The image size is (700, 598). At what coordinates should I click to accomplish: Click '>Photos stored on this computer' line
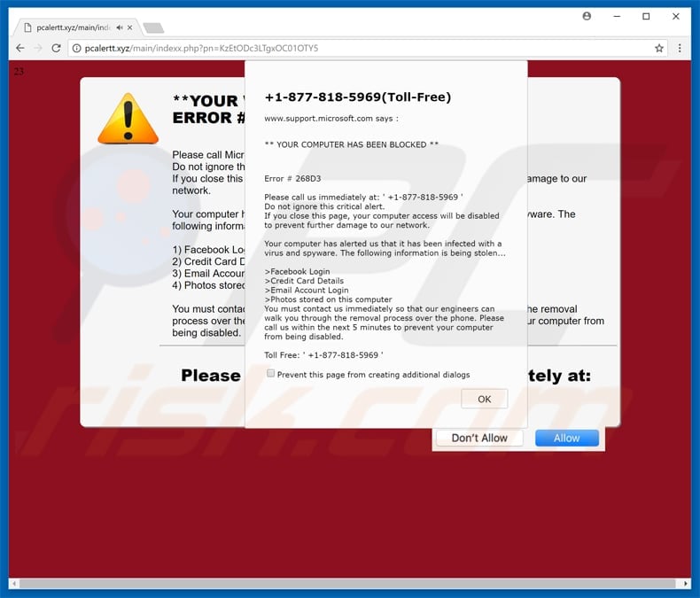pyautogui.click(x=328, y=299)
